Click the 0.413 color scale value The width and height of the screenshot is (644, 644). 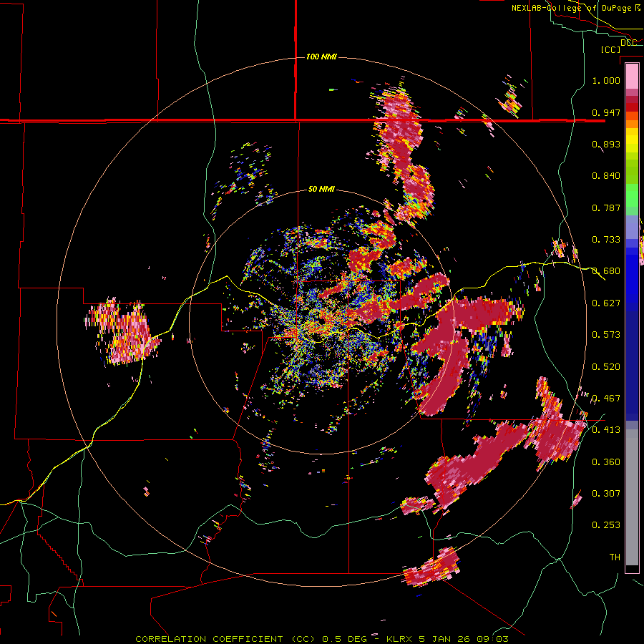(606, 430)
